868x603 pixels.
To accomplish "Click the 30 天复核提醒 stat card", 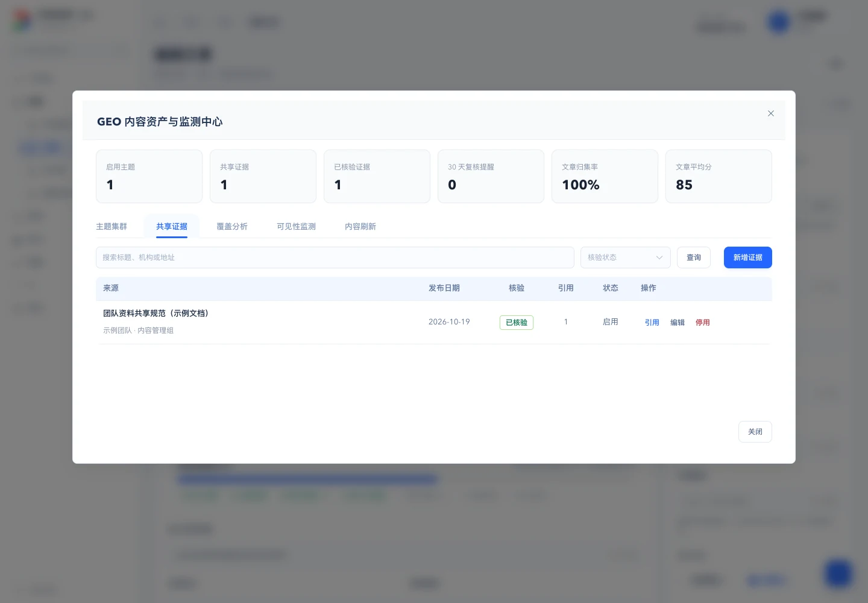I will pyautogui.click(x=491, y=177).
